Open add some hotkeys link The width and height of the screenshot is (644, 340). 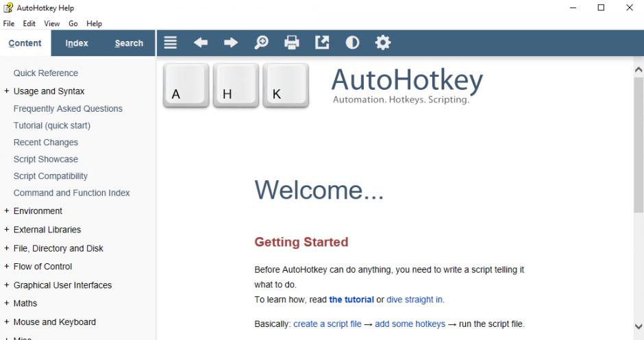[x=410, y=324]
